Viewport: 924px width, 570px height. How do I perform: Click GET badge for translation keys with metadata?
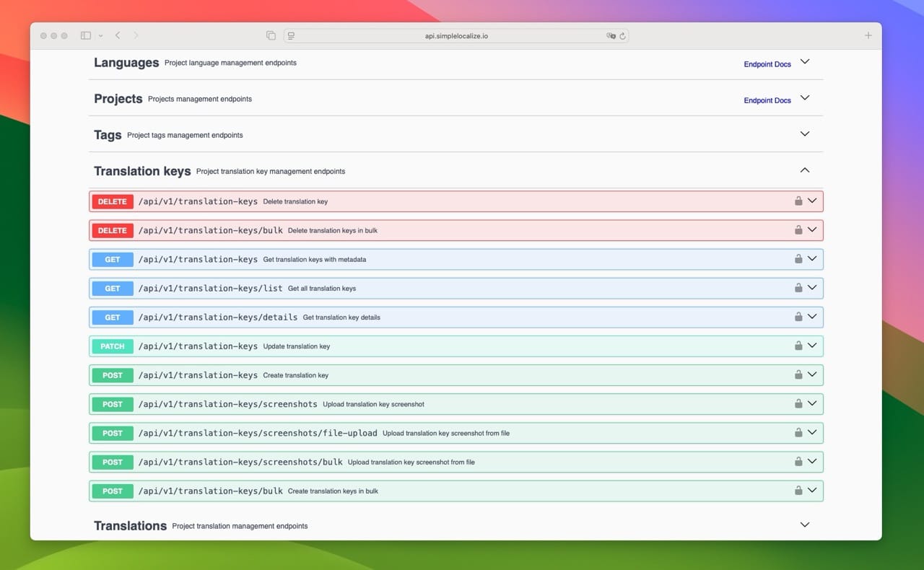(x=113, y=260)
